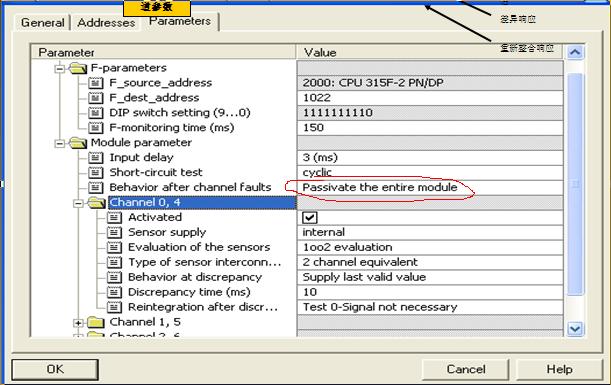The height and width of the screenshot is (385, 611).
Task: Click the F-parameters folder icon
Action: [78, 68]
